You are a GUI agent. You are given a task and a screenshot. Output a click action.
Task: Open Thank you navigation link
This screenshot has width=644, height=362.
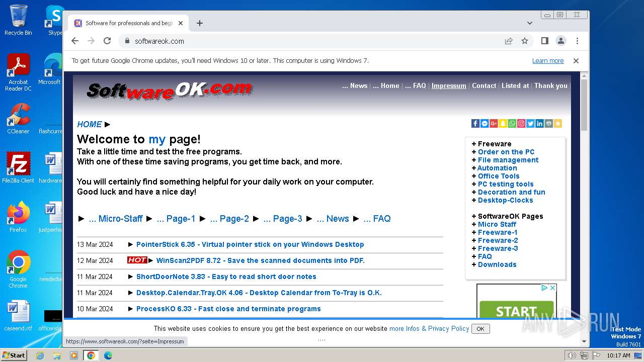(x=551, y=85)
